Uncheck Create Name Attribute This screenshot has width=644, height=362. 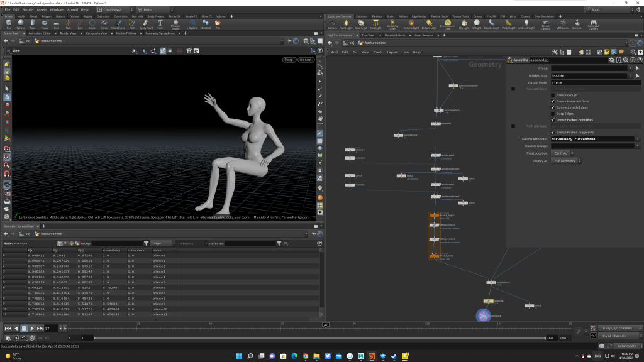coord(553,101)
